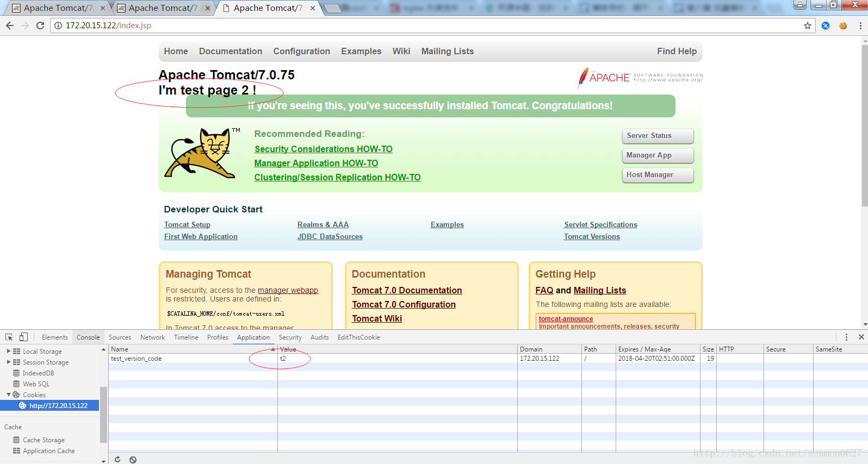Expand the Local Storage tree node
Viewport: 868px width, 464px height.
9,352
